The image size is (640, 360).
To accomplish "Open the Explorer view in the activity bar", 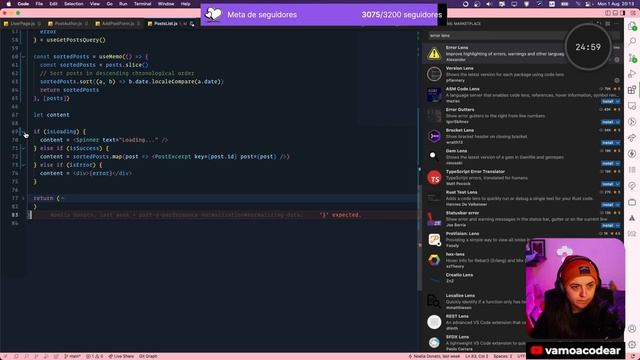I will [632, 27].
